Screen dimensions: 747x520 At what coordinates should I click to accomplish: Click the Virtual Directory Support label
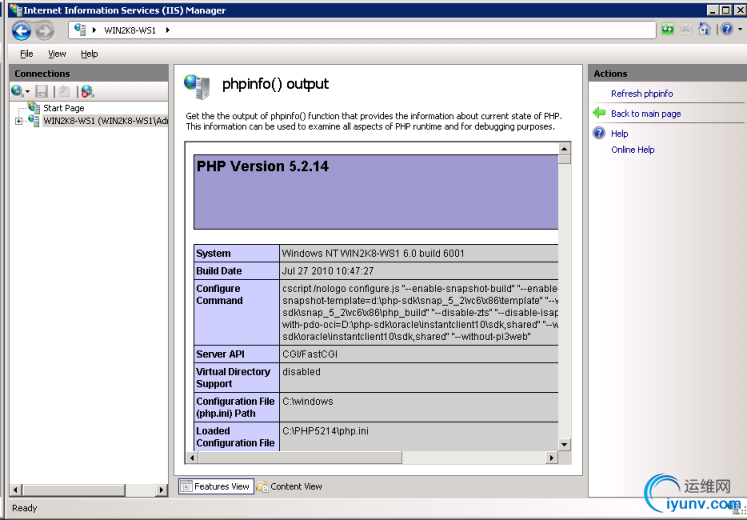(233, 378)
